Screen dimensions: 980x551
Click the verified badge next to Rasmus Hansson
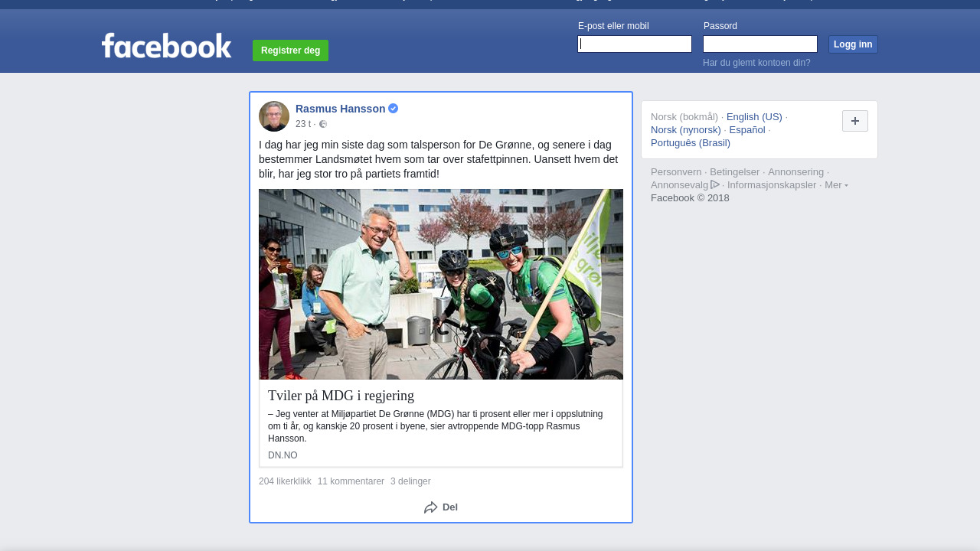pyautogui.click(x=393, y=109)
